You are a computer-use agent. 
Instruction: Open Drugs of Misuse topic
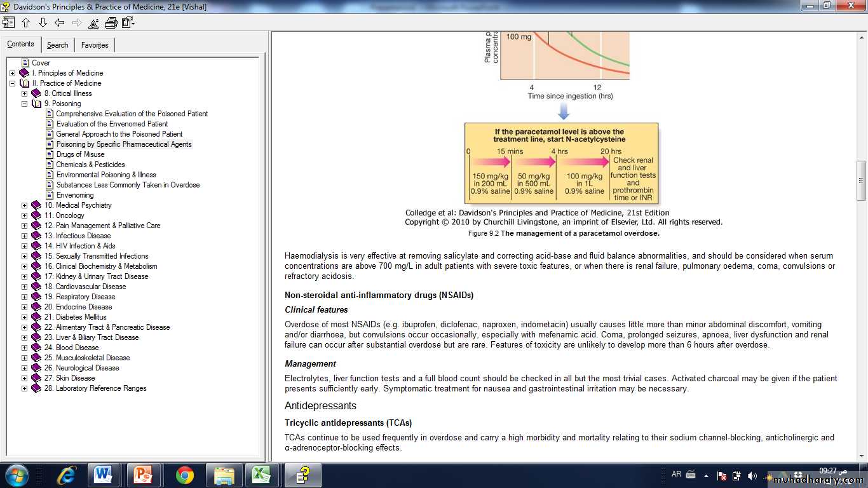(80, 154)
